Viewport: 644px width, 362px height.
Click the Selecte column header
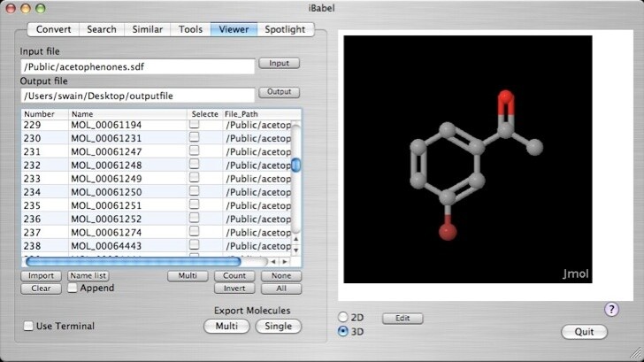tap(204, 114)
